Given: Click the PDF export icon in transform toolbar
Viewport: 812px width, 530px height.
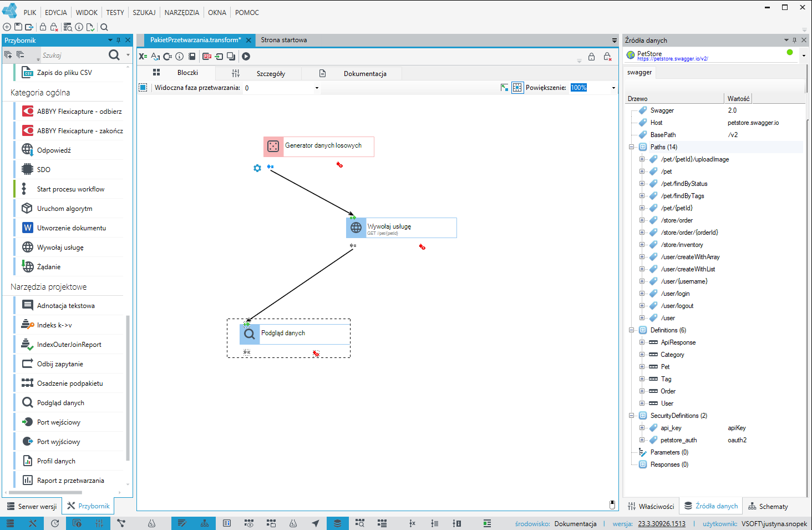Looking at the screenshot, I should [x=207, y=56].
